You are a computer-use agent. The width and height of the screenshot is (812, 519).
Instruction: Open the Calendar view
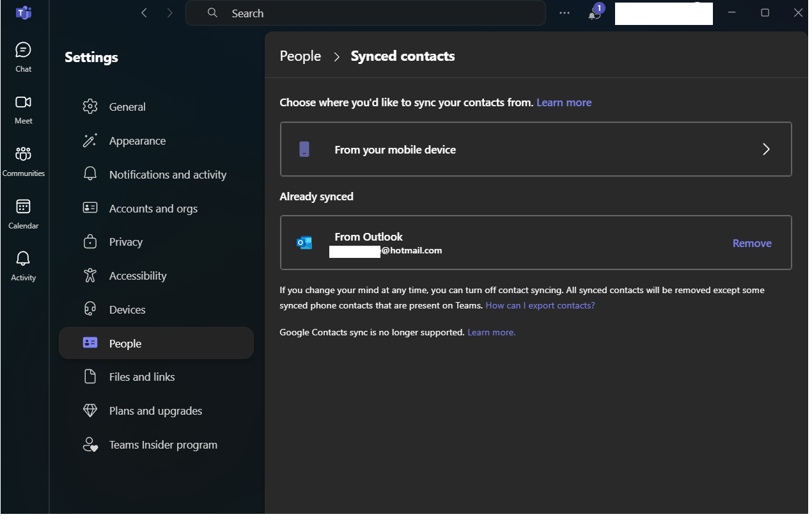(x=23, y=214)
